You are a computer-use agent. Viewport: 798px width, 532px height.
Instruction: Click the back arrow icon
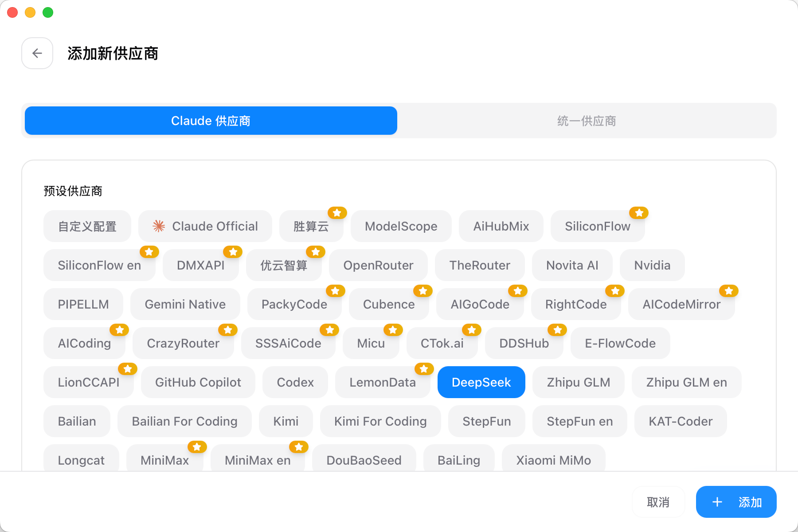point(37,53)
